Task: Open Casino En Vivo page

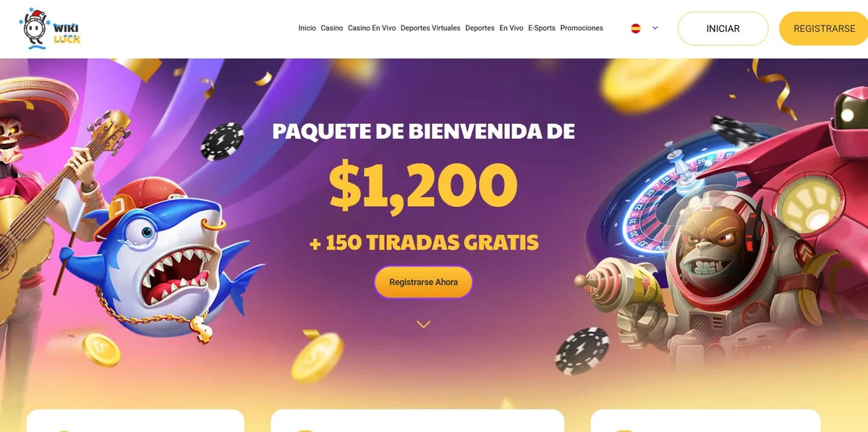Action: [372, 28]
